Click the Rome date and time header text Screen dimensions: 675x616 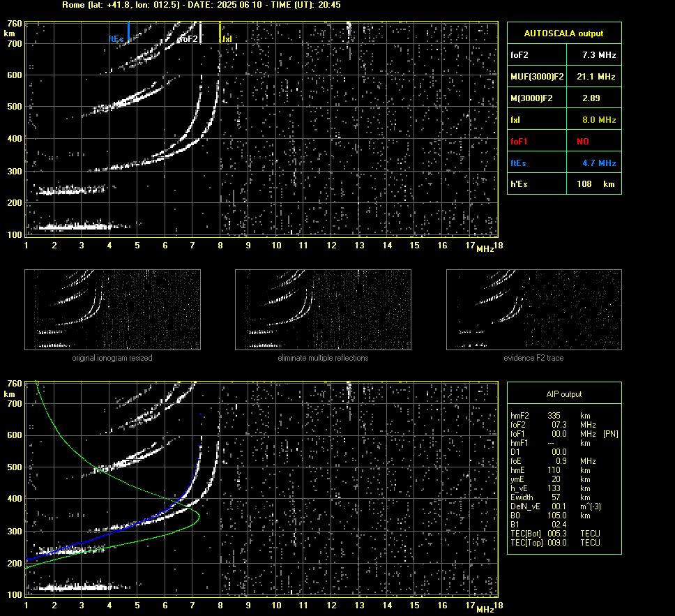[x=202, y=5]
